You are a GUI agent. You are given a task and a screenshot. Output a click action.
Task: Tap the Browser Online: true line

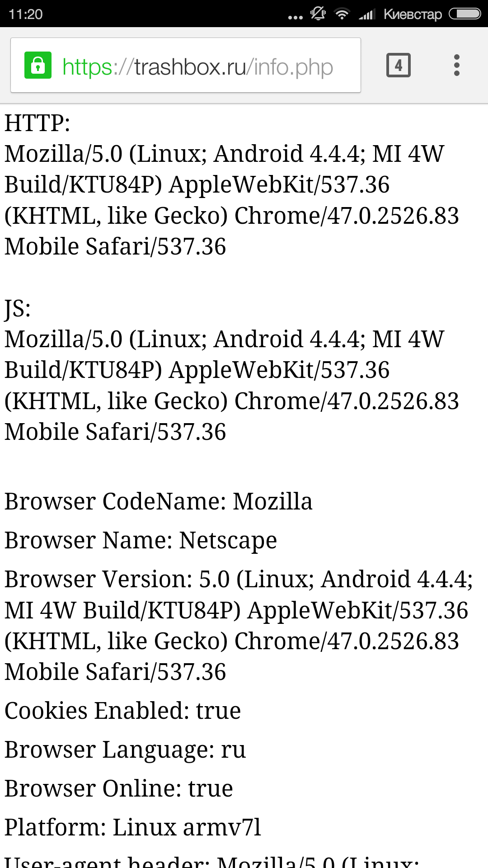click(119, 788)
